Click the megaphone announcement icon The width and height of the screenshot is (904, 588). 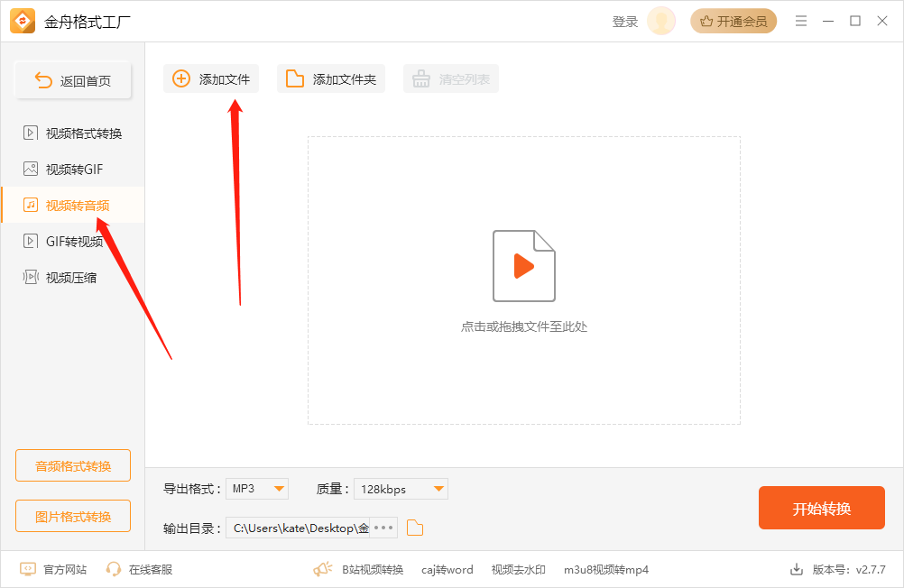pos(323,570)
